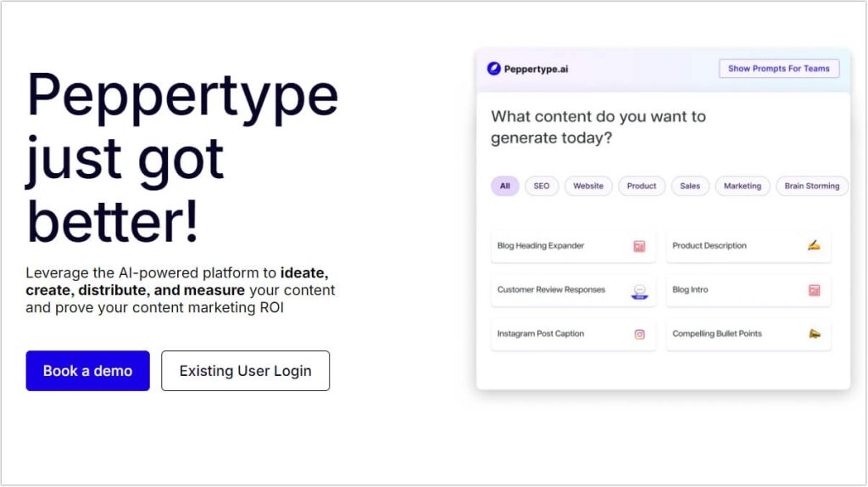Filter templates by SEO
The width and height of the screenshot is (868, 487).
pyautogui.click(x=542, y=186)
